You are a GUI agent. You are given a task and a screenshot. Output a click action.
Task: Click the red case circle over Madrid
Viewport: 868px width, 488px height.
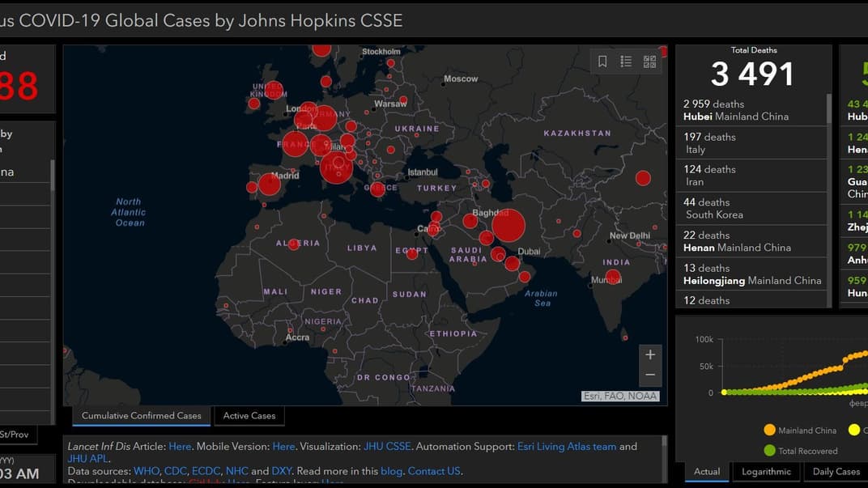(x=270, y=185)
